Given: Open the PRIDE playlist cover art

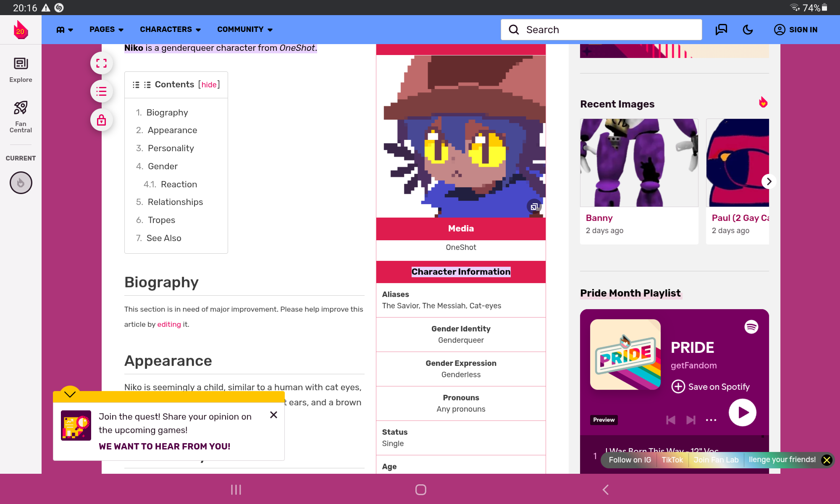Looking at the screenshot, I should coord(625,354).
